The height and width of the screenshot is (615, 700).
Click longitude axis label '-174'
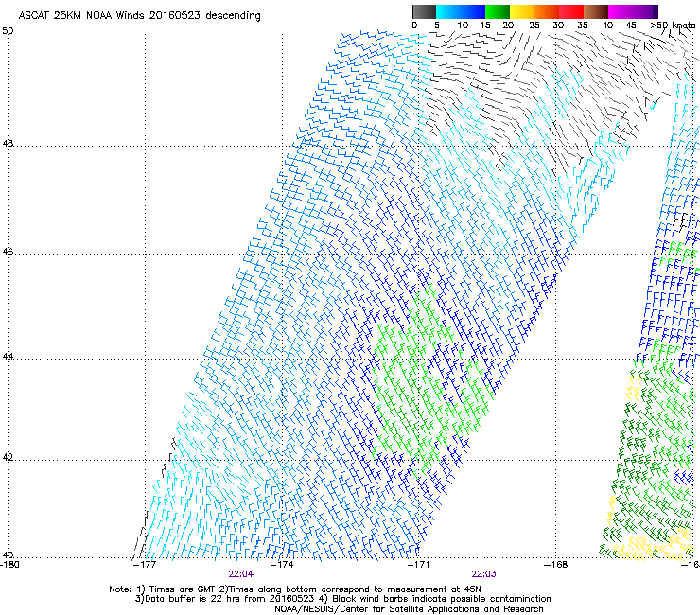283,564
